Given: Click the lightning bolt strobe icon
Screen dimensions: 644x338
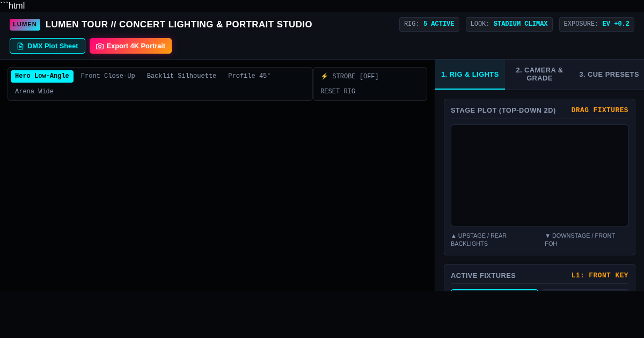Looking at the screenshot, I should pos(324,77).
